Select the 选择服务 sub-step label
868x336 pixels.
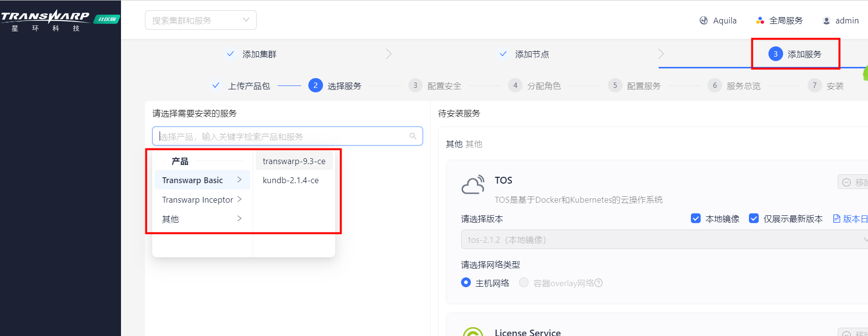pos(344,86)
